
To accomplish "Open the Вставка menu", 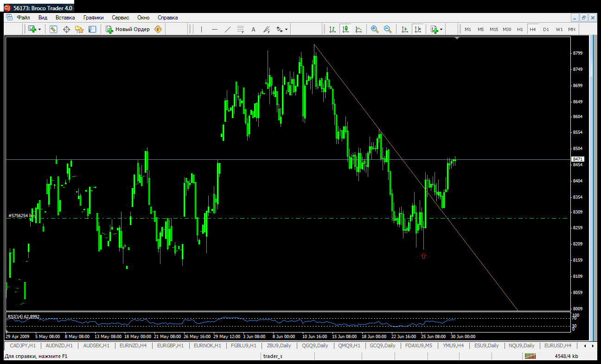I will pyautogui.click(x=65, y=18).
